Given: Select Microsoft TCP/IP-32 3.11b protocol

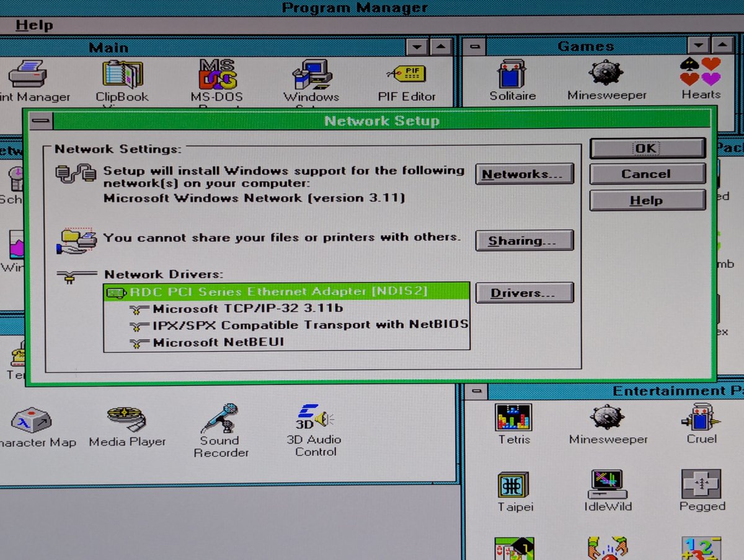Looking at the screenshot, I should tap(287, 308).
